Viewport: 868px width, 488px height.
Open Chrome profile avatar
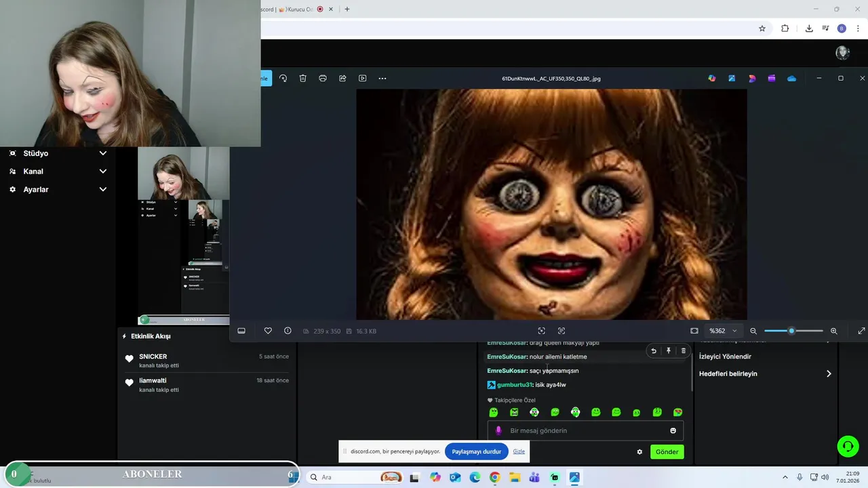pyautogui.click(x=842, y=28)
